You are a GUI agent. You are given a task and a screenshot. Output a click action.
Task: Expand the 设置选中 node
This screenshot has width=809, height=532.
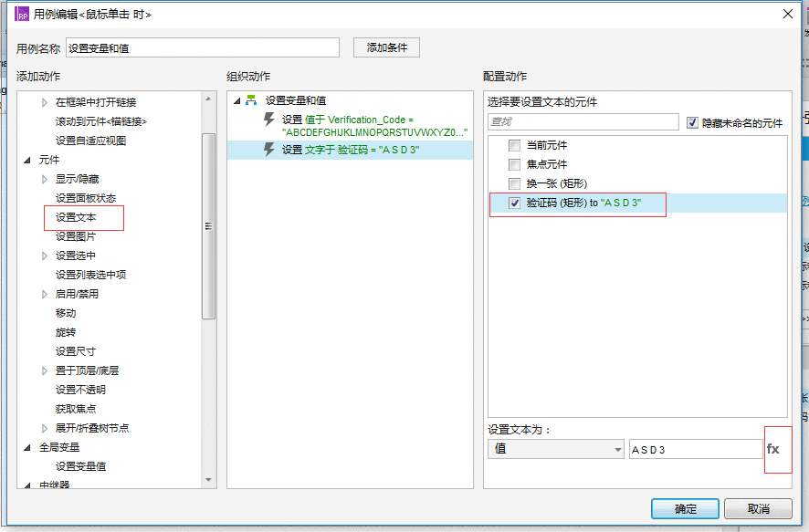[x=45, y=256]
